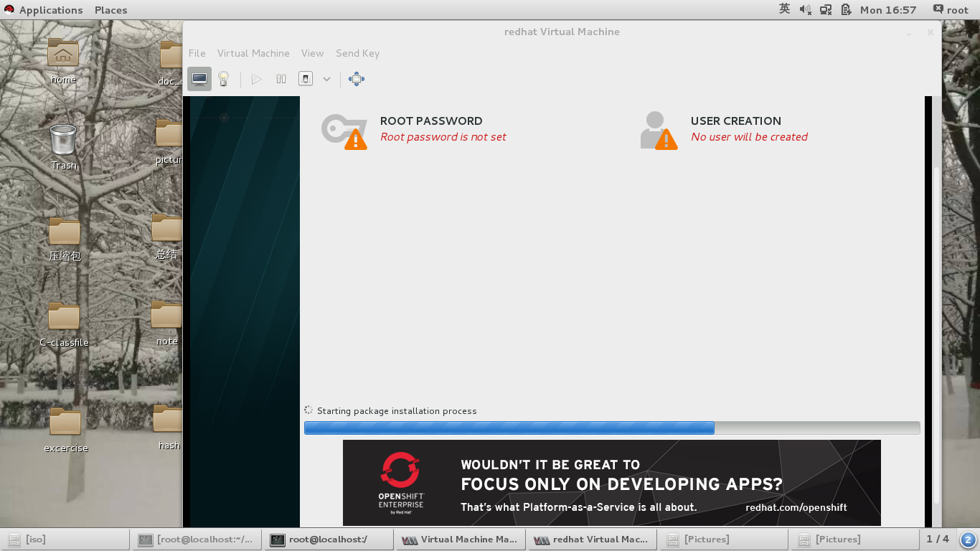Open the Trash on desktop
Viewport: 980px width, 551px height.
pyautogui.click(x=63, y=147)
